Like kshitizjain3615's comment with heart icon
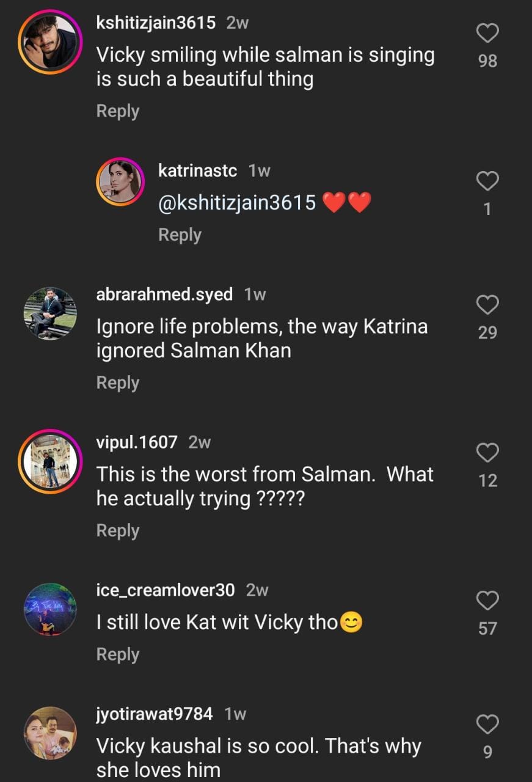532x782 pixels. 487,34
